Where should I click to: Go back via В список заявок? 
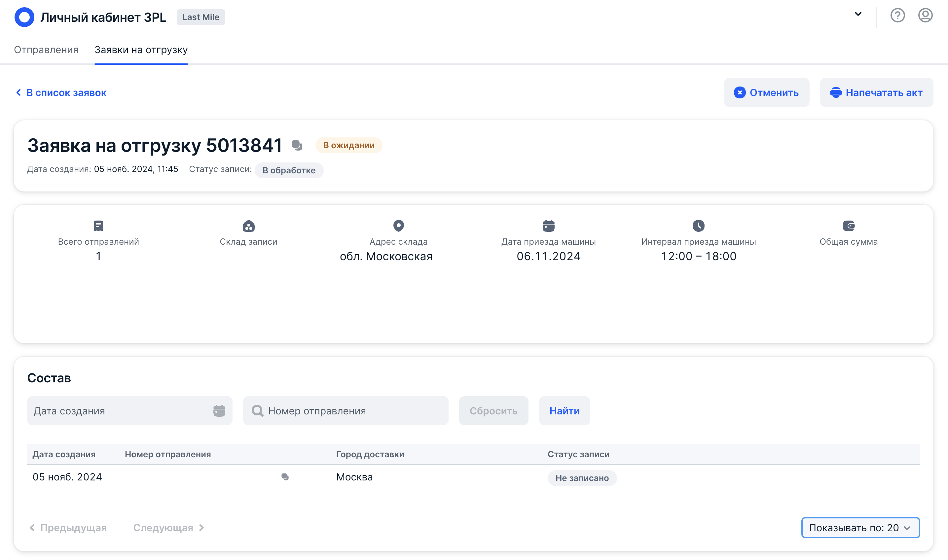pos(61,92)
